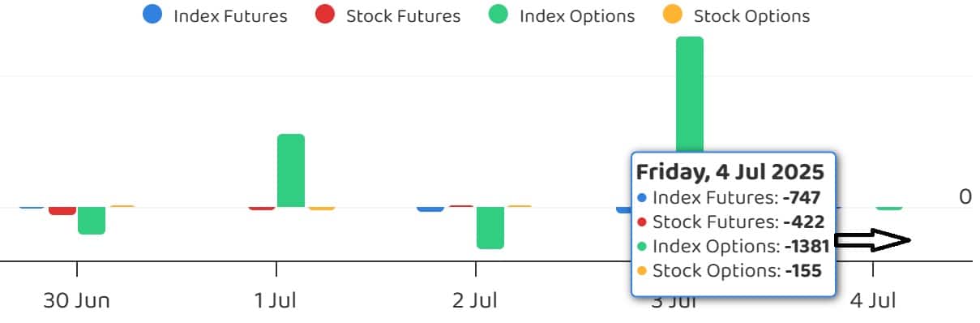Select the green Index Options bar for 1 Jul

[291, 170]
